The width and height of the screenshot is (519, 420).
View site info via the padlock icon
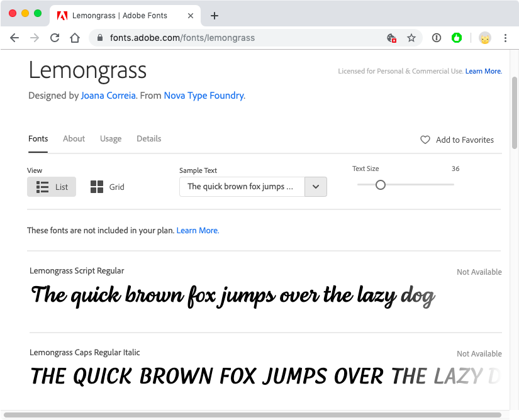pos(100,38)
